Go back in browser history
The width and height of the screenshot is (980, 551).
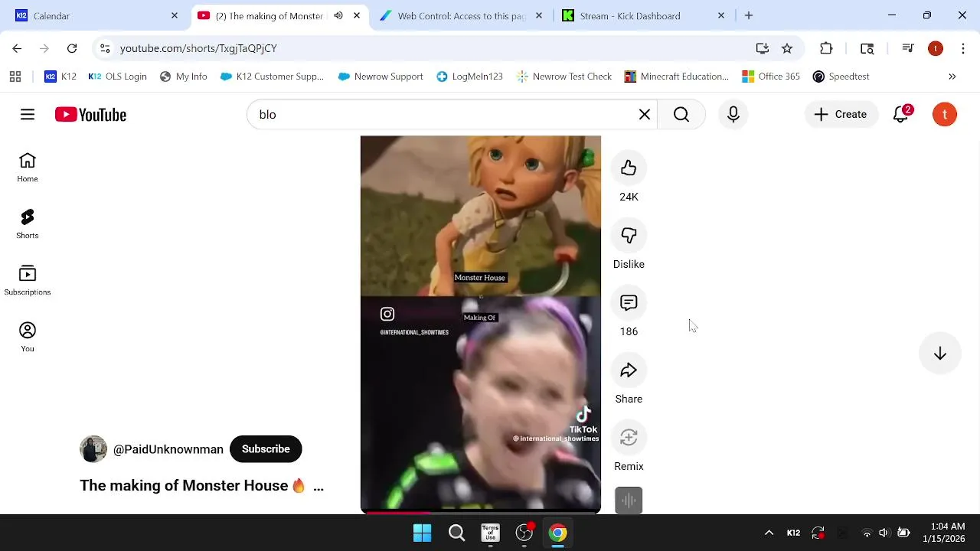coord(17,48)
